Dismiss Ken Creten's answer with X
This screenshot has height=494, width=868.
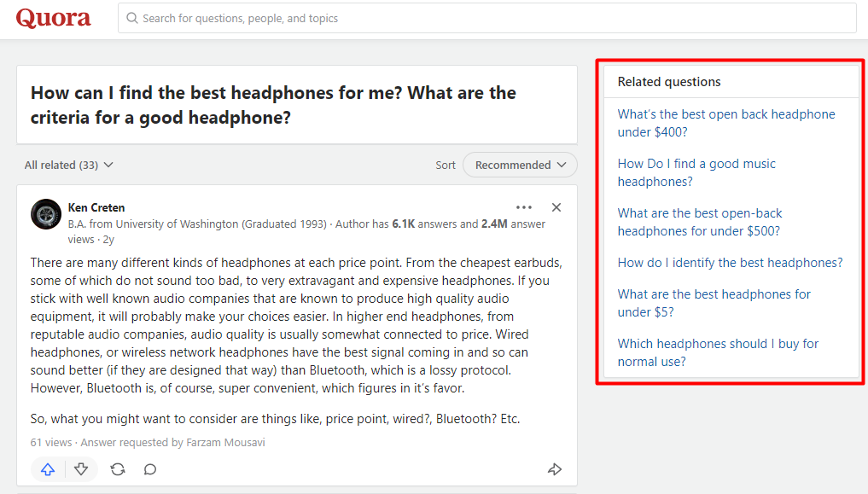click(x=556, y=207)
